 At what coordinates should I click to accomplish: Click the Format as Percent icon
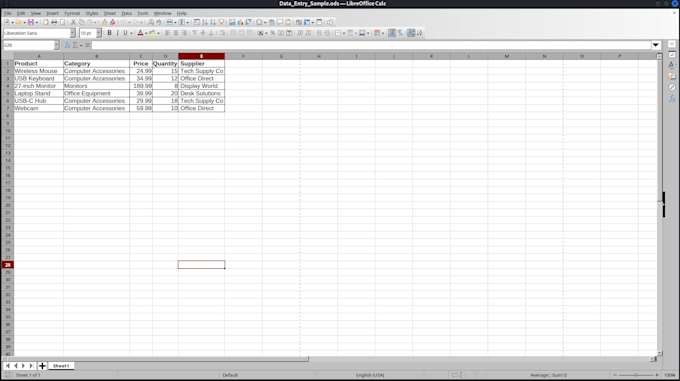(272, 33)
